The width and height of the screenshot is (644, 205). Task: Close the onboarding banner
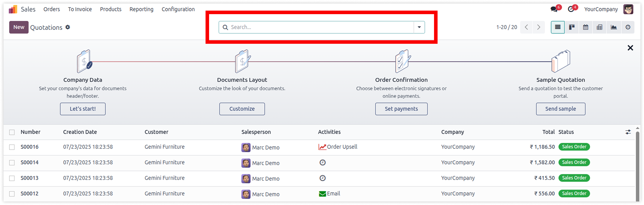(x=630, y=48)
